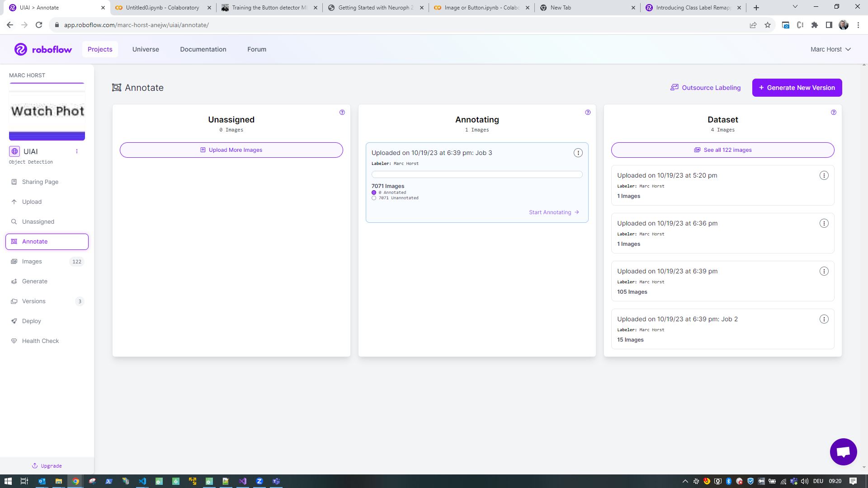The height and width of the screenshot is (488, 868).
Task: Click the Job 3 annotation progress bar
Action: (x=477, y=174)
